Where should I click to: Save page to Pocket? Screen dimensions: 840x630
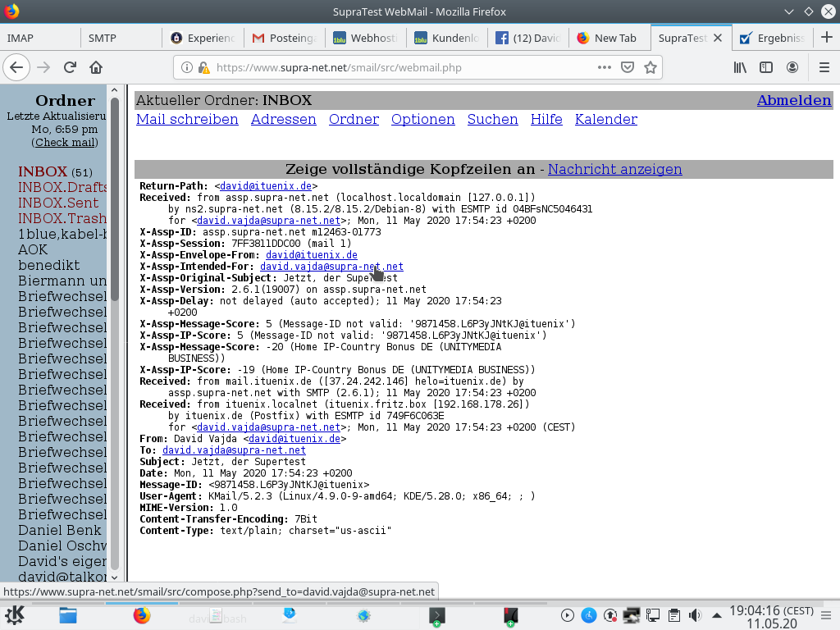pos(628,67)
